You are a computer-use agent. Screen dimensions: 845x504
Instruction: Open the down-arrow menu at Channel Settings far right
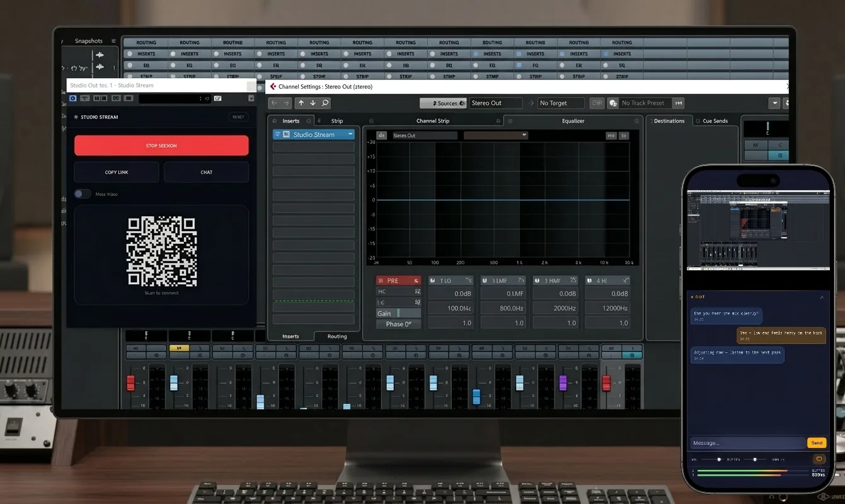775,103
